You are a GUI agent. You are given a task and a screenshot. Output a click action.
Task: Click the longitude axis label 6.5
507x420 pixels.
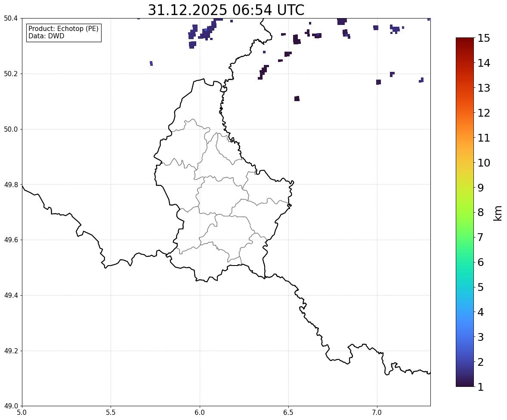pyautogui.click(x=288, y=413)
